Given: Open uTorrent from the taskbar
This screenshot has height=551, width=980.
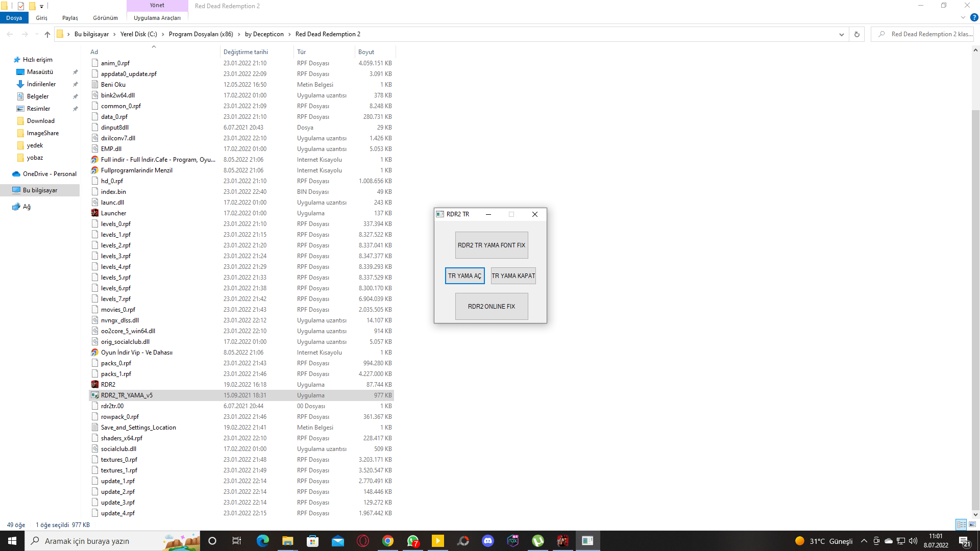Looking at the screenshot, I should (x=538, y=541).
